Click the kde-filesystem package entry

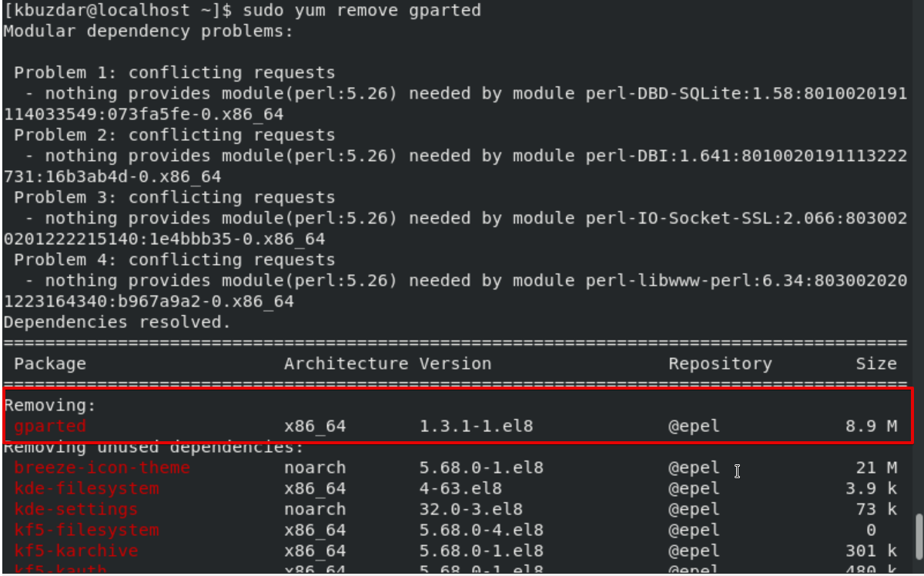(x=86, y=488)
